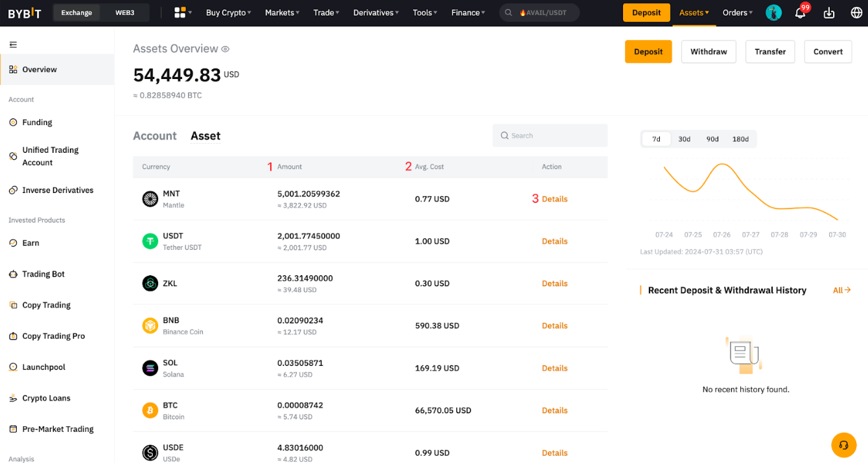Select the 180d chart range
The height and width of the screenshot is (463, 868).
(x=740, y=139)
